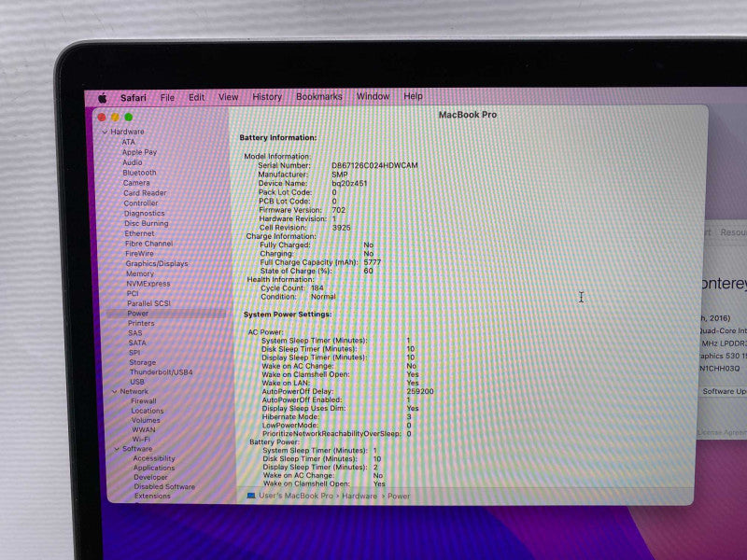Select ATA in the sidebar
The width and height of the screenshot is (747, 560).
tap(129, 142)
